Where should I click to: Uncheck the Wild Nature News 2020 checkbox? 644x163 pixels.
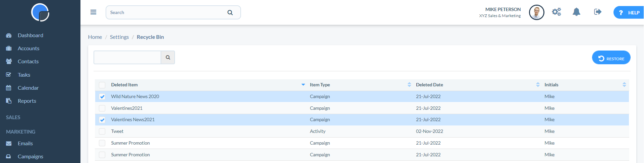coord(102,97)
